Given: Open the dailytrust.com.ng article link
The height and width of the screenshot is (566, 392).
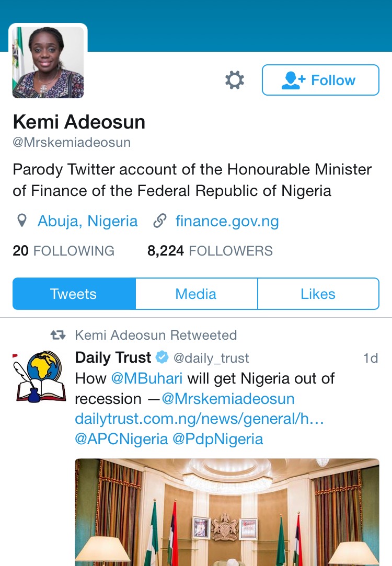Looking at the screenshot, I should [199, 419].
